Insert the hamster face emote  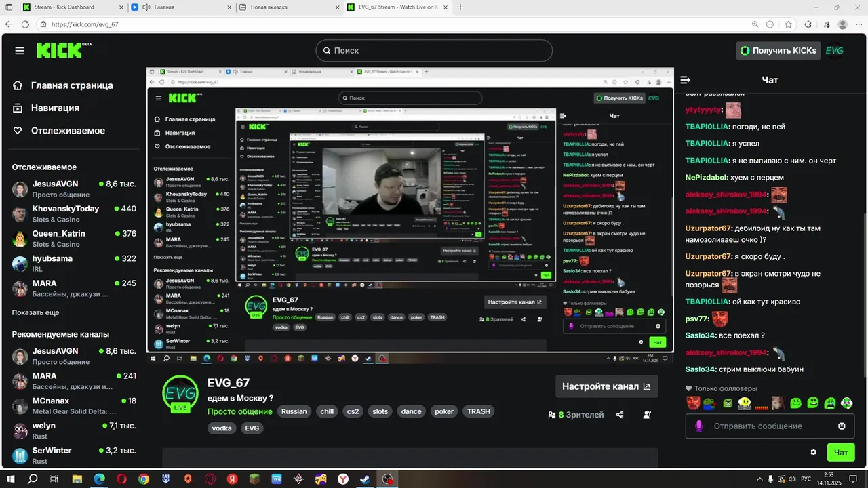(778, 403)
